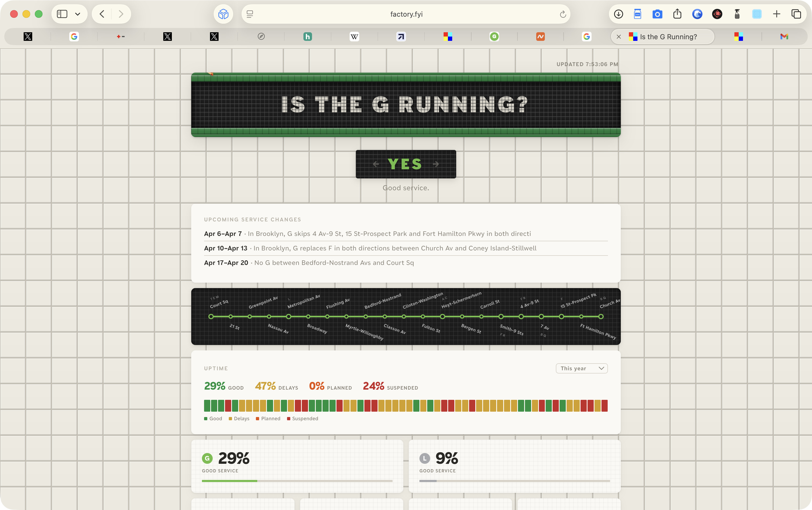Open the Share menu
The width and height of the screenshot is (812, 510).
pos(677,14)
